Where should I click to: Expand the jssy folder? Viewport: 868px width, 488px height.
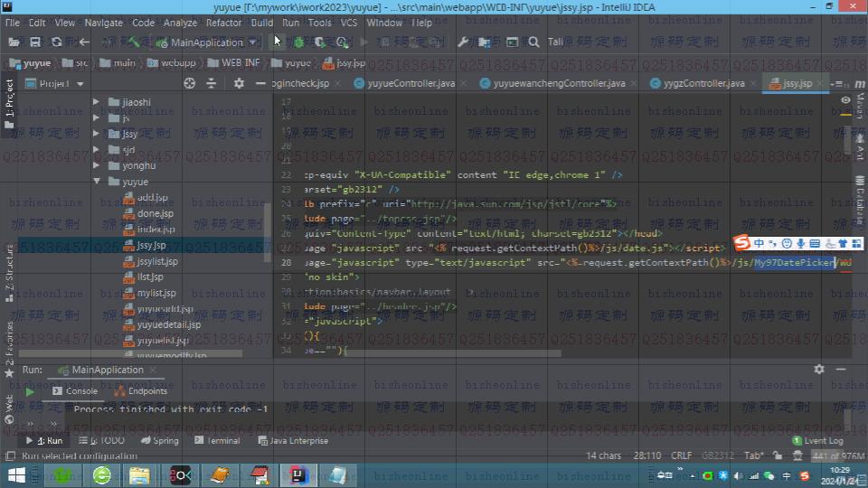pyautogui.click(x=97, y=134)
